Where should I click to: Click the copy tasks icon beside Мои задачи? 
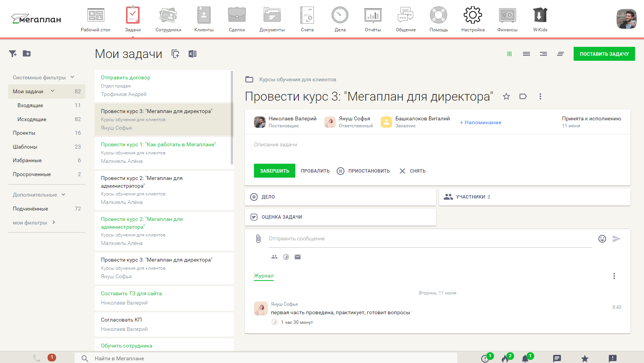pos(175,54)
